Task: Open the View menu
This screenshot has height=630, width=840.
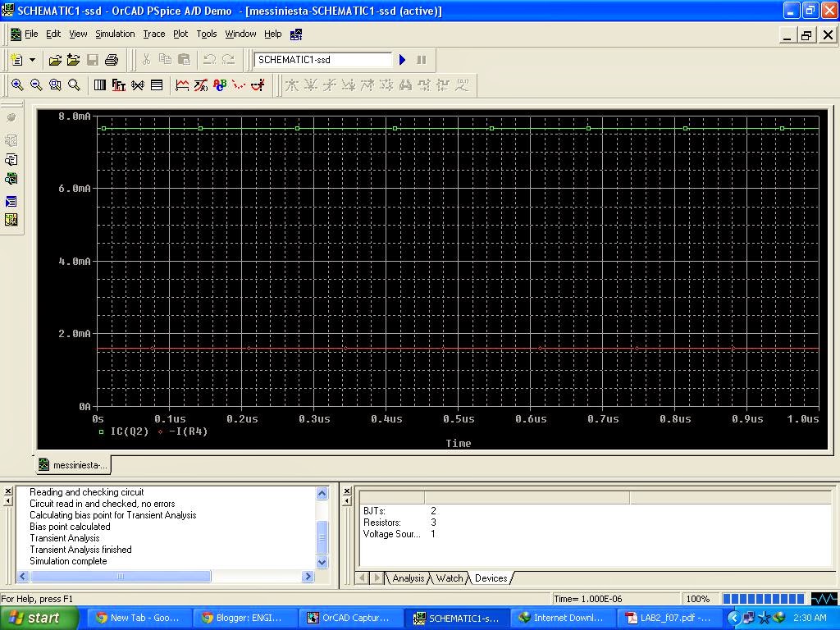Action: pyautogui.click(x=78, y=34)
